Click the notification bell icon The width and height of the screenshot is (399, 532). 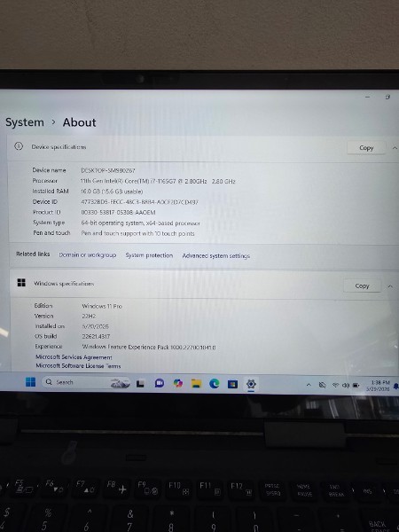tap(395, 387)
